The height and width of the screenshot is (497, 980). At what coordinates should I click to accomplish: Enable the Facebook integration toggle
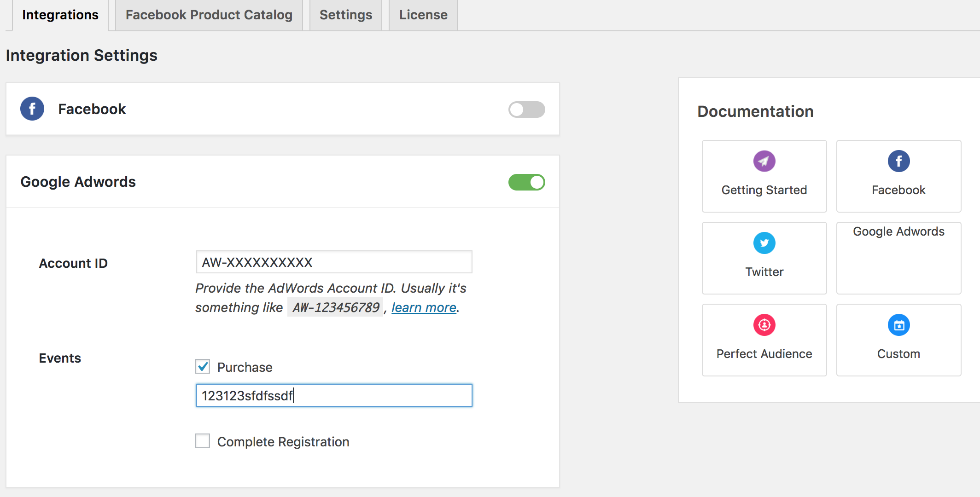[x=526, y=110]
